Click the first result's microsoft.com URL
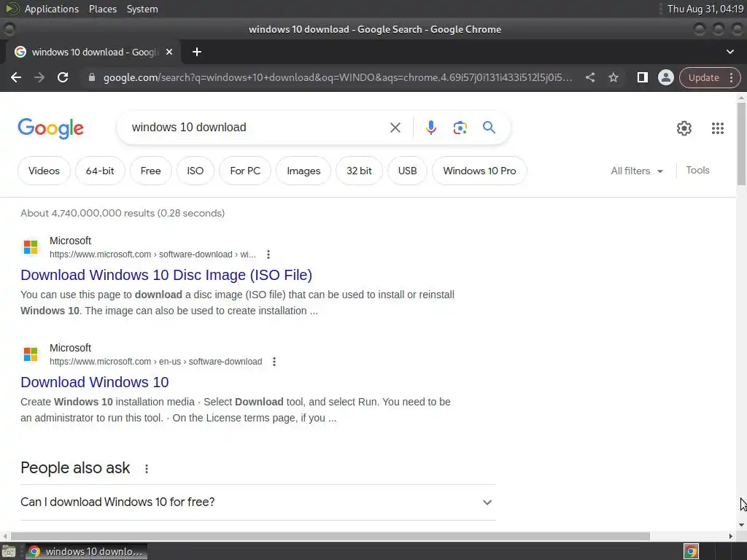The width and height of the screenshot is (747, 560). click(x=152, y=254)
